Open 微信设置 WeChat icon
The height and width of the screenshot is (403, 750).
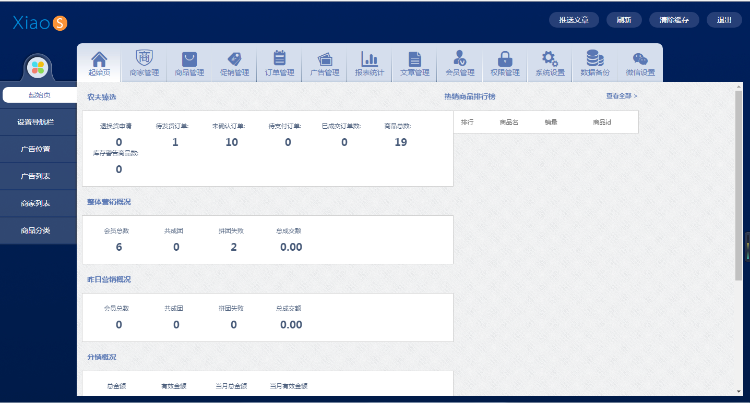pyautogui.click(x=639, y=62)
